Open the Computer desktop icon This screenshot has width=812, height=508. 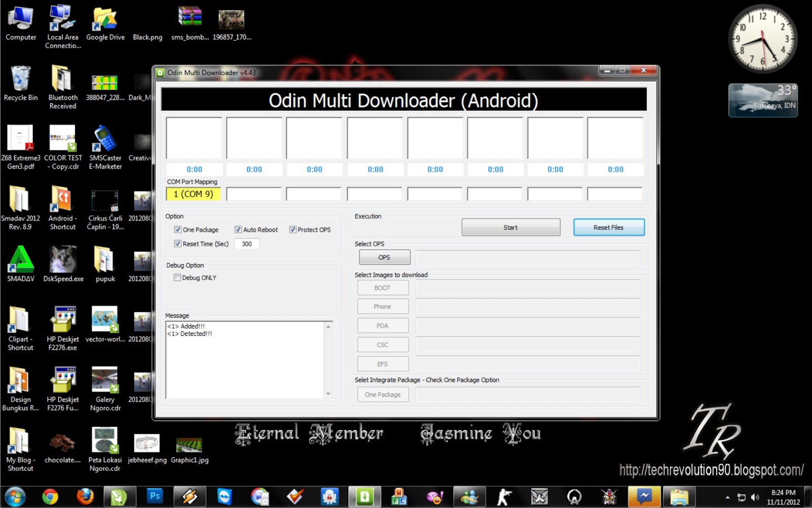(21, 23)
